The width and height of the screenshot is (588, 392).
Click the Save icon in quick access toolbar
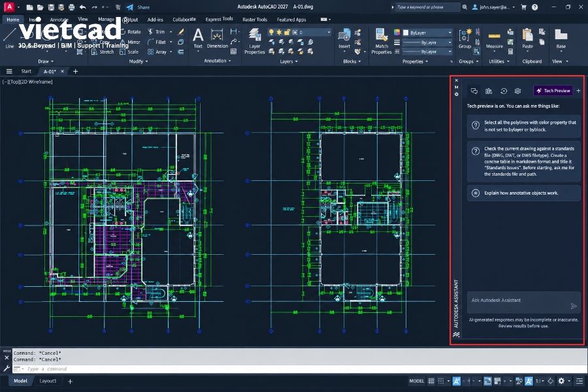[x=51, y=7]
